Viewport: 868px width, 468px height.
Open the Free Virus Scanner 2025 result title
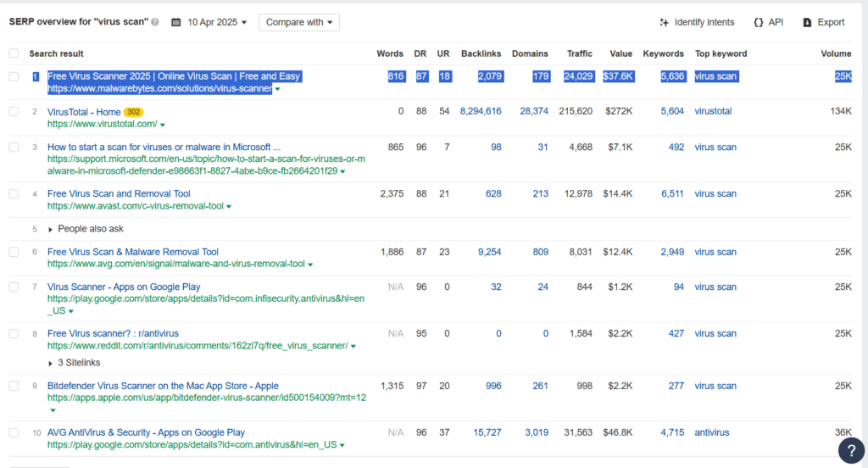174,76
